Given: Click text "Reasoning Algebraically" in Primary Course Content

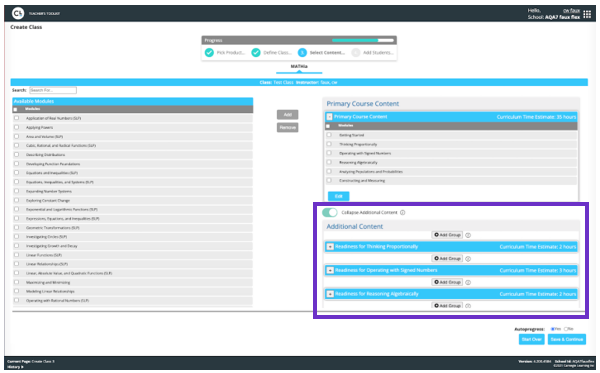Looking at the screenshot, I should (x=358, y=163).
